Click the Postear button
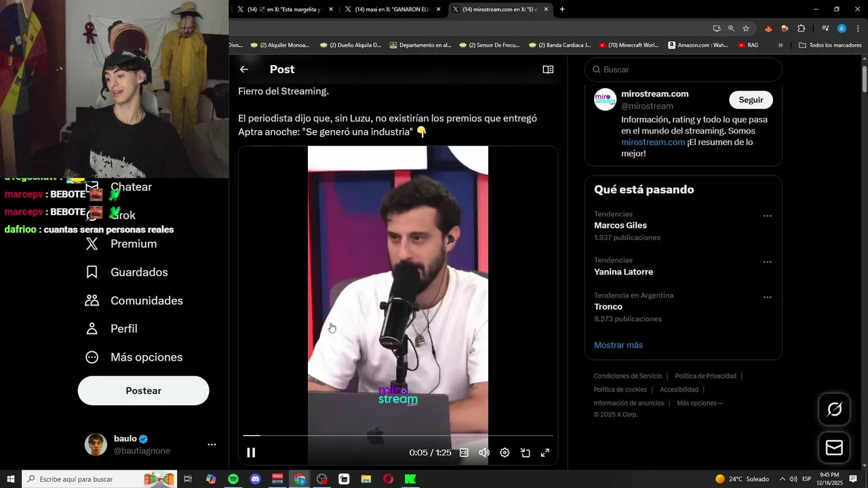The width and height of the screenshot is (868, 488). tap(144, 391)
